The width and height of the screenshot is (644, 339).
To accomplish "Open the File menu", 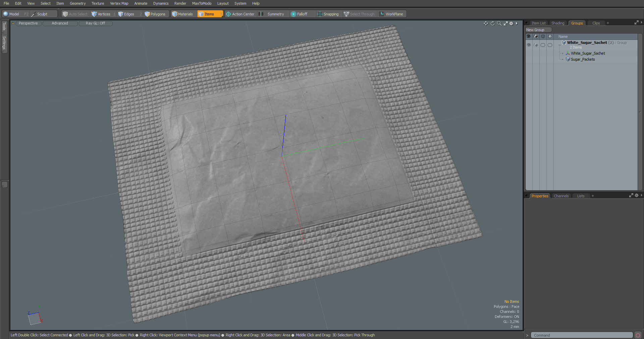I will pyautogui.click(x=6, y=3).
